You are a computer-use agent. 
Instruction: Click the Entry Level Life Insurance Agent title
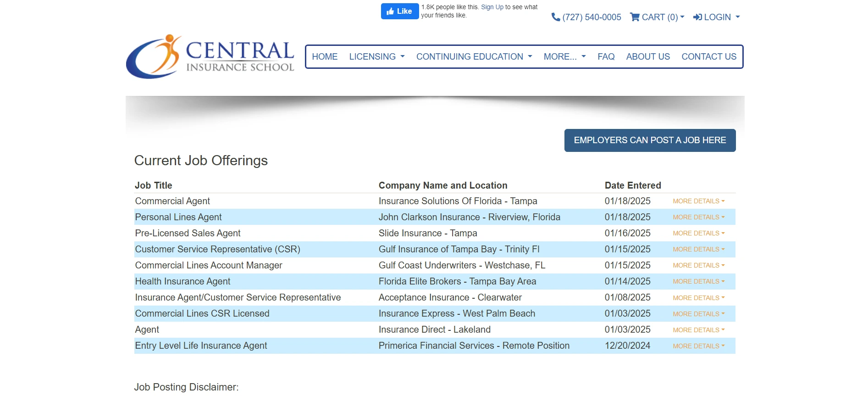[x=201, y=346]
